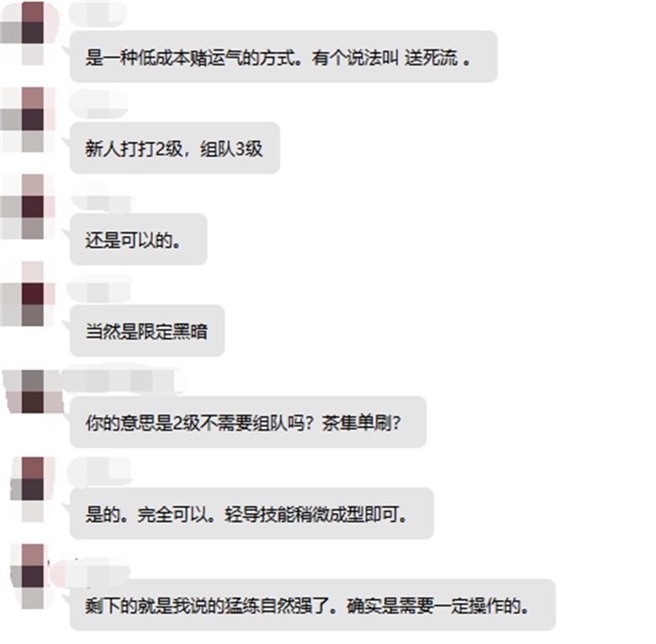The height and width of the screenshot is (644, 656).
Task: Open avatar beside 轻导技能稍微成型 message
Action: (32, 489)
